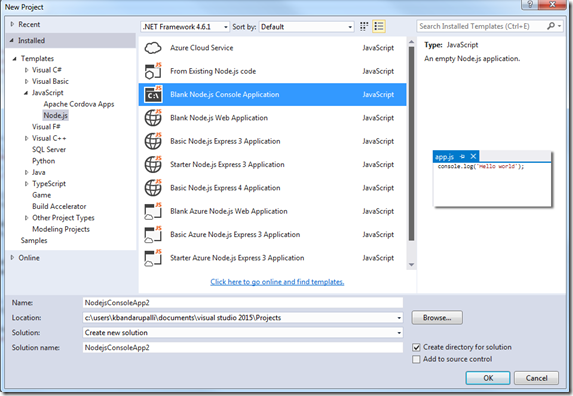Expand the Online section
This screenshot has width=573, height=396.
tap(12, 258)
